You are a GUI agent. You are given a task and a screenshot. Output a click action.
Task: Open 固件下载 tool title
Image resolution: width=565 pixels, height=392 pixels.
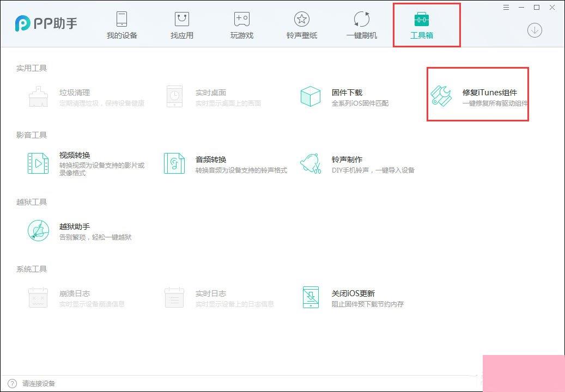(x=347, y=93)
